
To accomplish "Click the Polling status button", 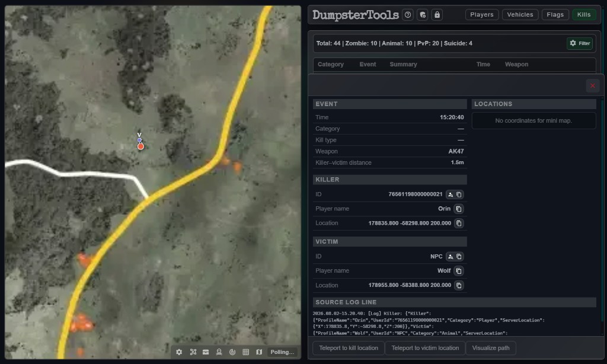I will click(282, 352).
